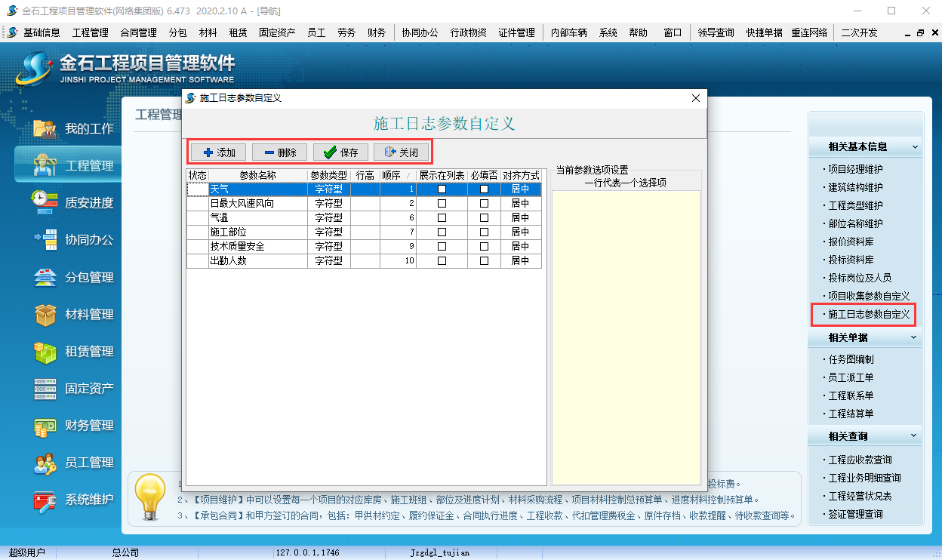Open the 合同管理 menu
The image size is (942, 560).
pos(138,32)
